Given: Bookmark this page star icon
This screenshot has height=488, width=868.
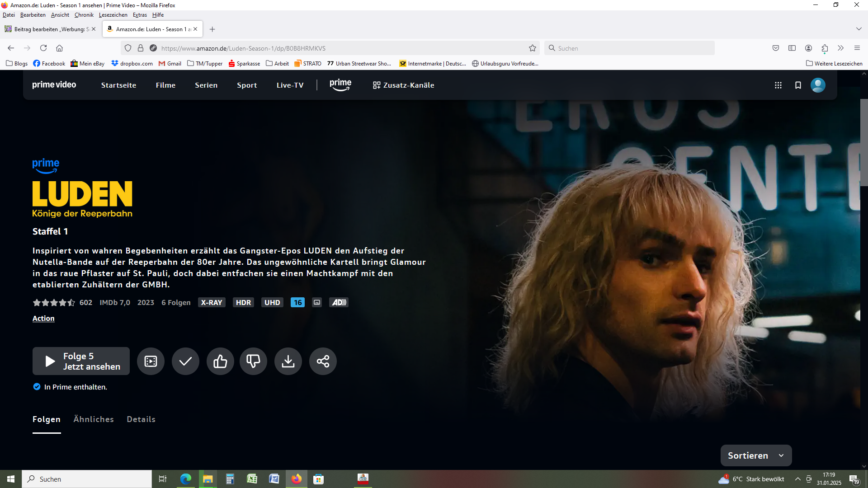Looking at the screenshot, I should [x=533, y=48].
